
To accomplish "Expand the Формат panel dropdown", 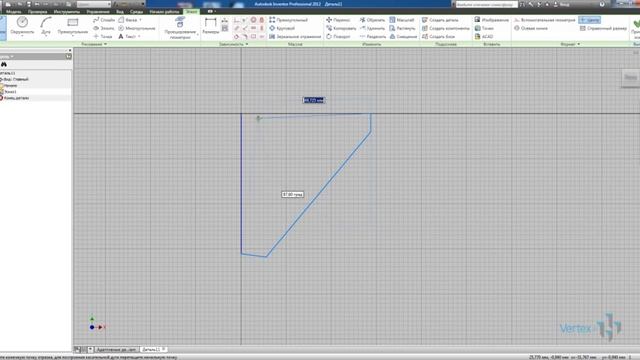I will point(578,44).
